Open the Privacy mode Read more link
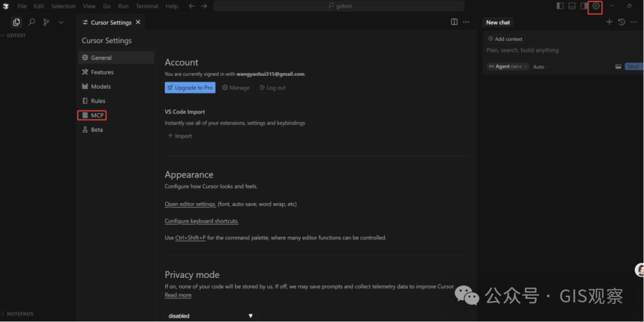Viewport: 644px width, 322px height. click(178, 295)
